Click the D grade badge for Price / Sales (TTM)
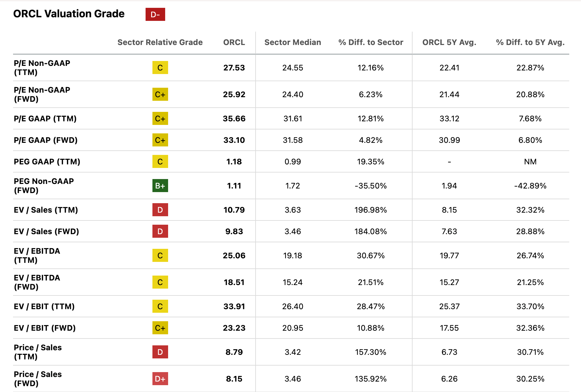The width and height of the screenshot is (581, 392). [160, 352]
